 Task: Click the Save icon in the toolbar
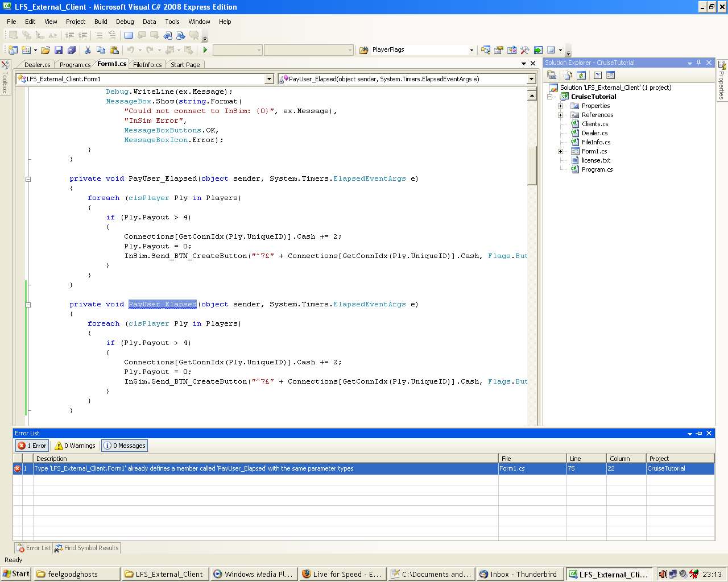point(59,50)
